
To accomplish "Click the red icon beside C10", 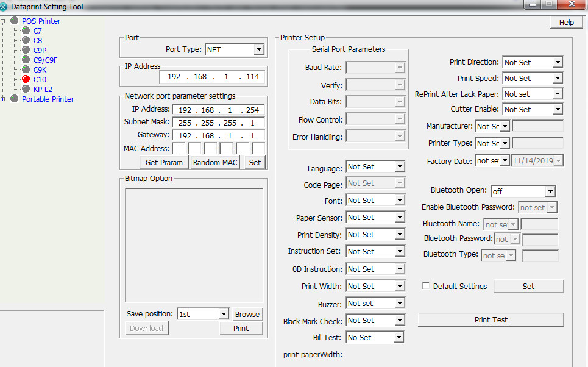I will pos(26,79).
